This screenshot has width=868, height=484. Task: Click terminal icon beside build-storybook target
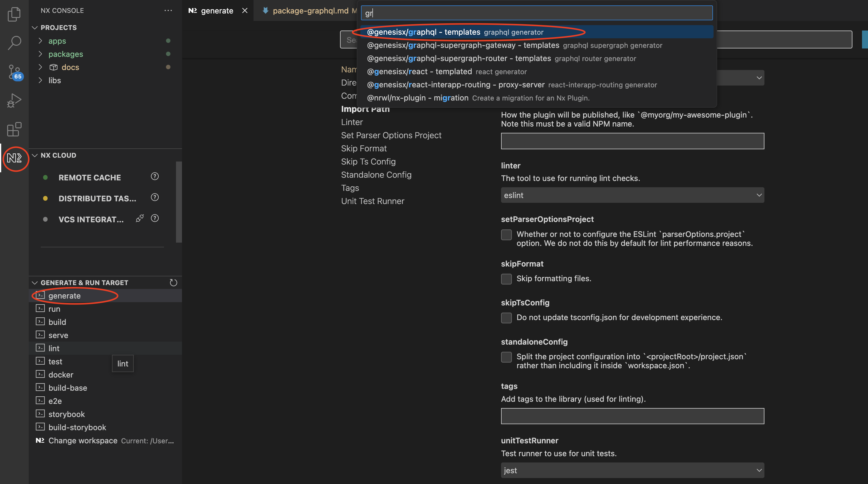click(x=40, y=427)
